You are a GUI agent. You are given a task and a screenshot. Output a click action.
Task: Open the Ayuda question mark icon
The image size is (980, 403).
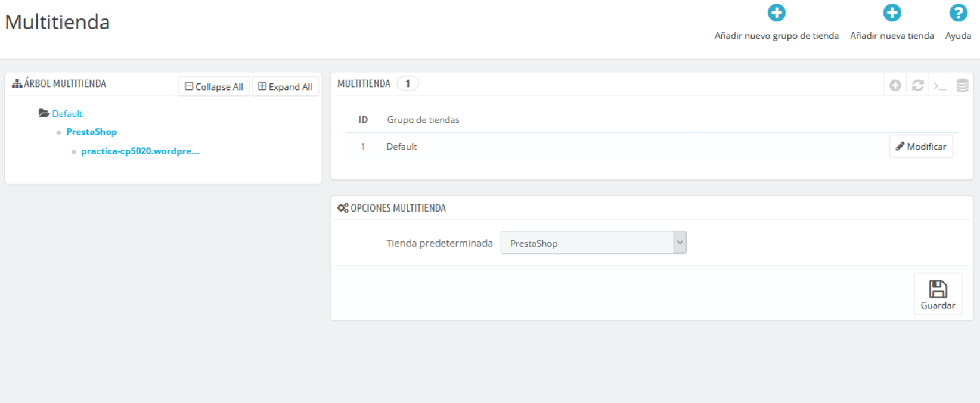[x=958, y=13]
